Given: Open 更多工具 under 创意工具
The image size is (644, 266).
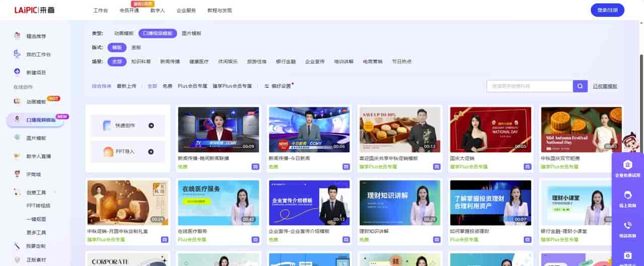Looking at the screenshot, I should (x=36, y=232).
